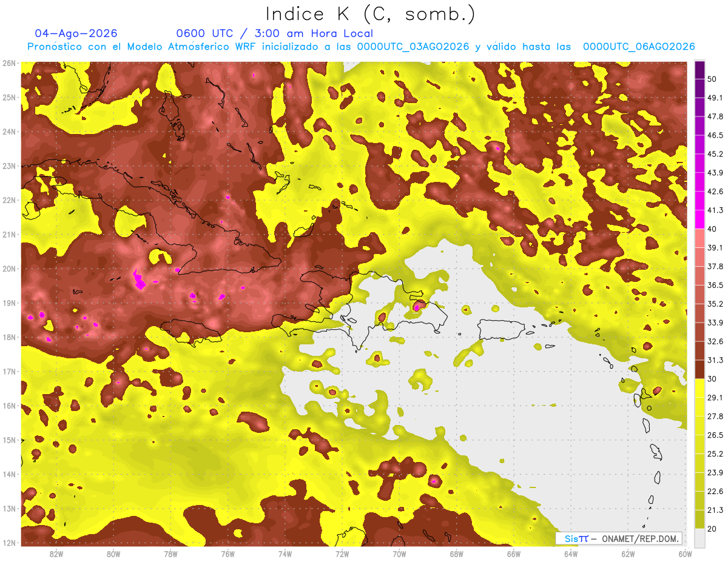Click the latitude label '18N'
The image size is (728, 562).
9,337
